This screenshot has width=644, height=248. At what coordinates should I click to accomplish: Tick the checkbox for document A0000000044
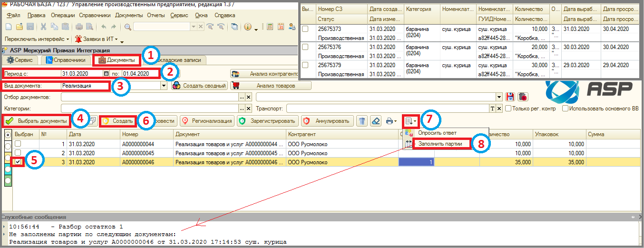[18, 144]
